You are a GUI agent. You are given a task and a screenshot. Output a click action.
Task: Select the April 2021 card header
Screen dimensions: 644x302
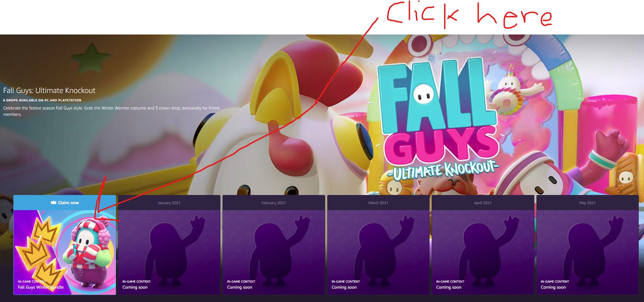coord(483,203)
